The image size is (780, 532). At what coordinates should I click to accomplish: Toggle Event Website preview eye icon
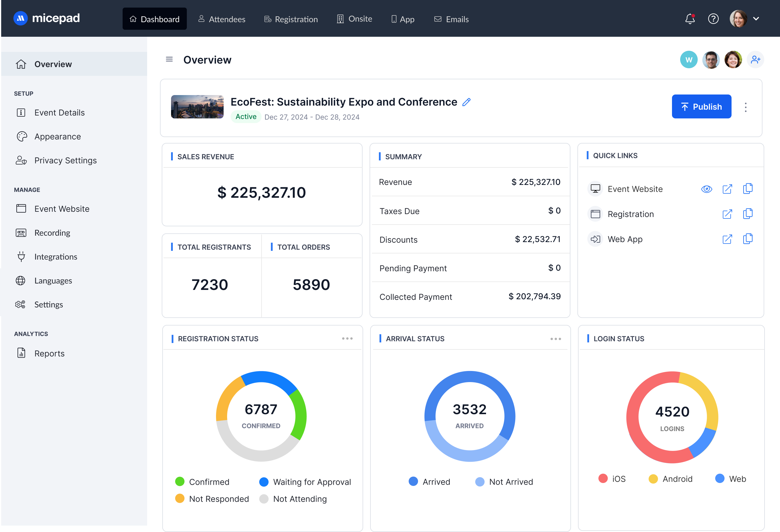click(x=706, y=189)
